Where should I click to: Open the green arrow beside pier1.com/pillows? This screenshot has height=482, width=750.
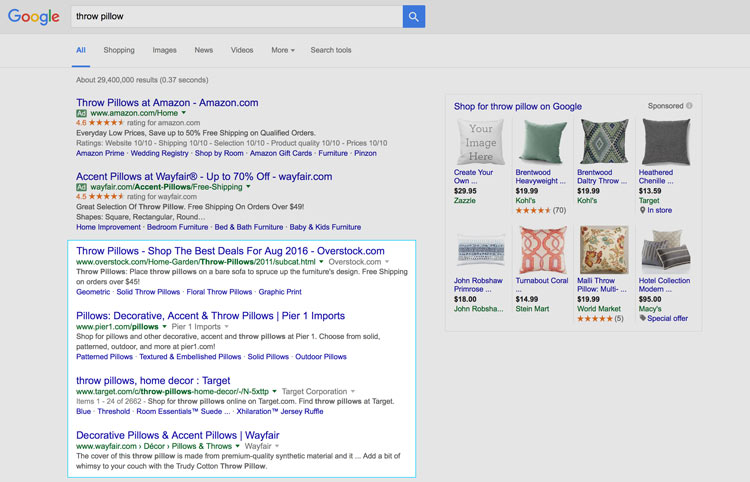[164, 327]
